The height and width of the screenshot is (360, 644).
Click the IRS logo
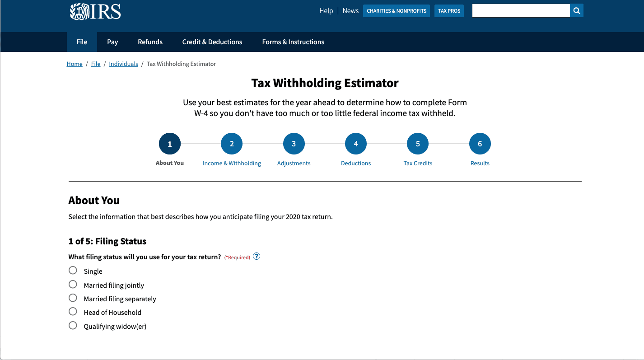pyautogui.click(x=95, y=11)
